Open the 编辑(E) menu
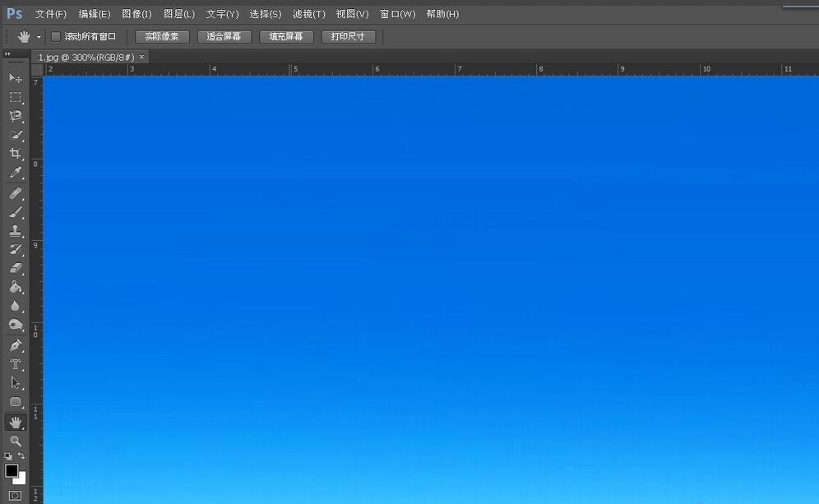This screenshot has width=819, height=504. [95, 14]
